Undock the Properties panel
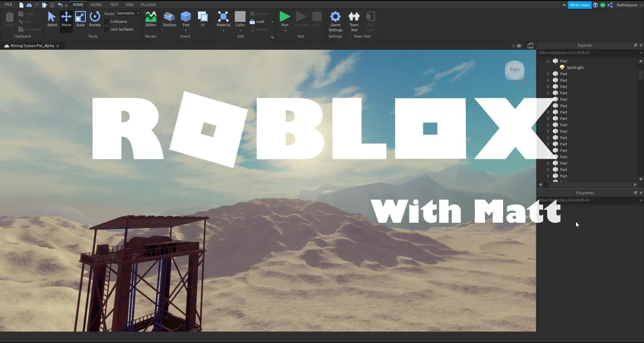The image size is (644, 343). tap(635, 193)
